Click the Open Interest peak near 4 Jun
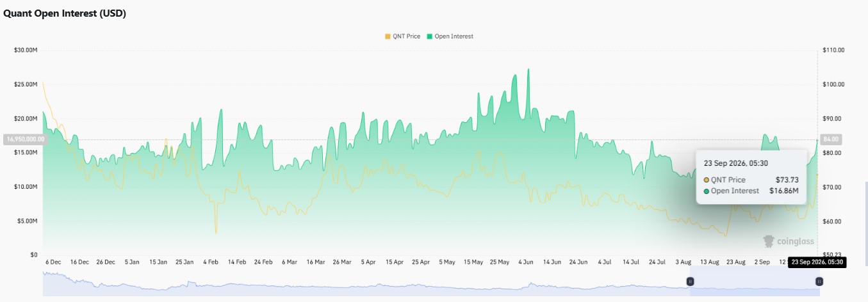 pyautogui.click(x=528, y=69)
